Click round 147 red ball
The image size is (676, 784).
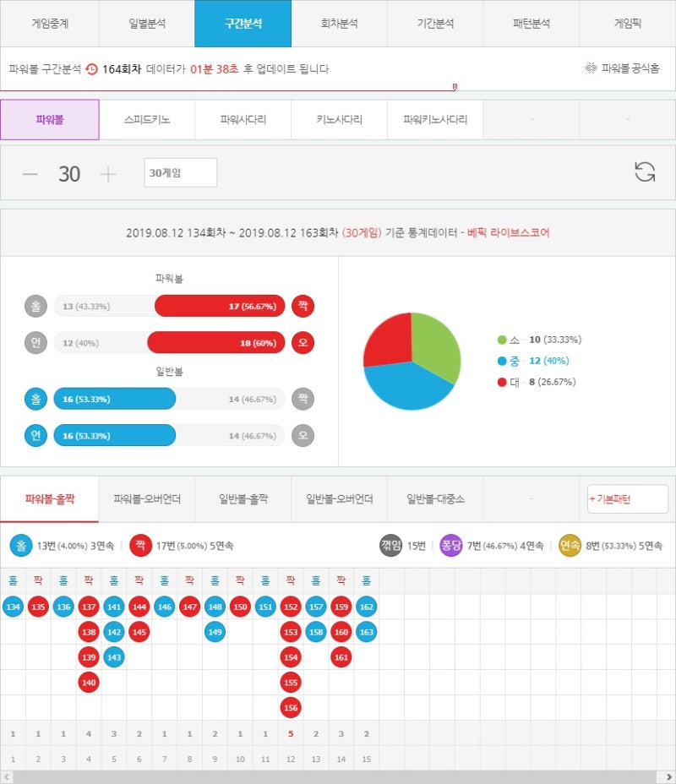pyautogui.click(x=189, y=607)
